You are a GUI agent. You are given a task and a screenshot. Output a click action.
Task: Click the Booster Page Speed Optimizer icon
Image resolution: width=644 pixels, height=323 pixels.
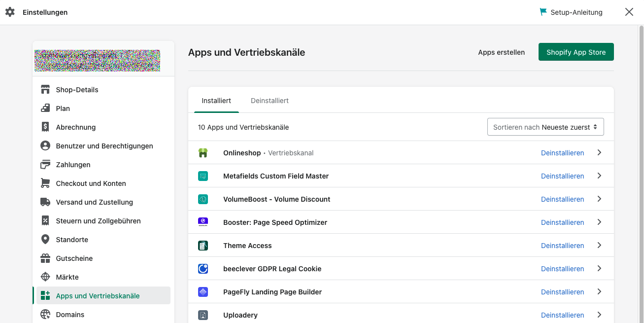(x=203, y=222)
